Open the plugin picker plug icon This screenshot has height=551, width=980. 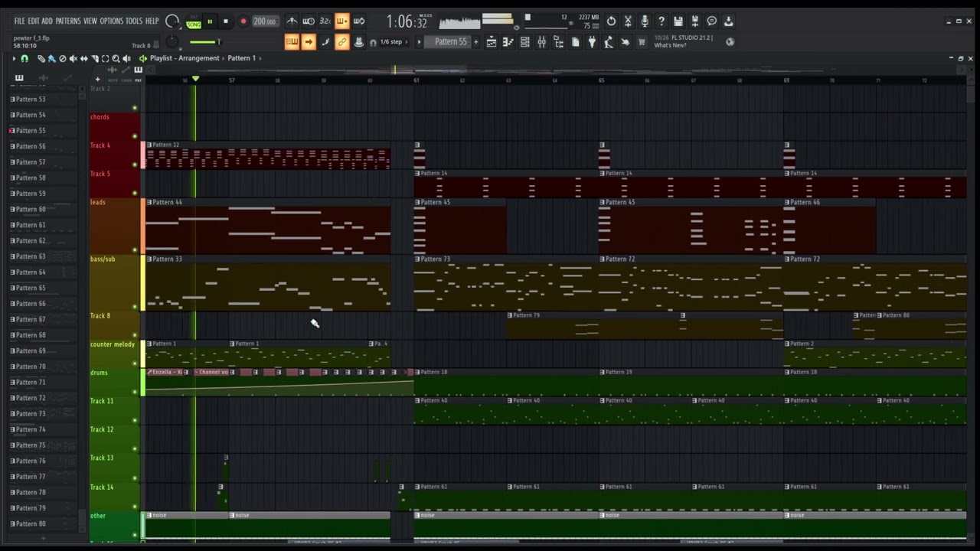click(x=592, y=42)
